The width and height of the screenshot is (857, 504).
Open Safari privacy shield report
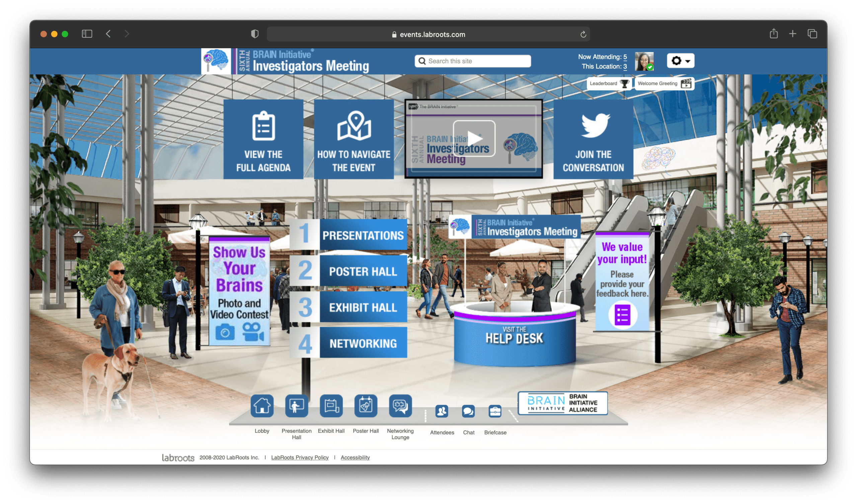[255, 34]
